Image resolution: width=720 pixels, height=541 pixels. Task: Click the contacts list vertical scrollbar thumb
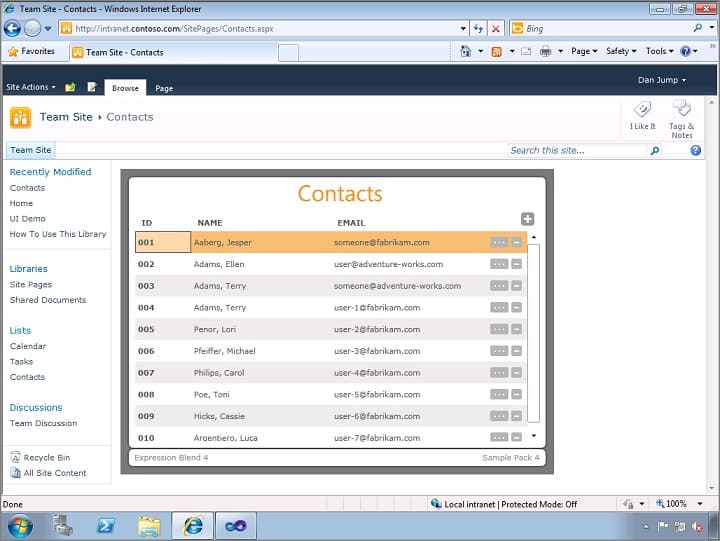pyautogui.click(x=534, y=333)
